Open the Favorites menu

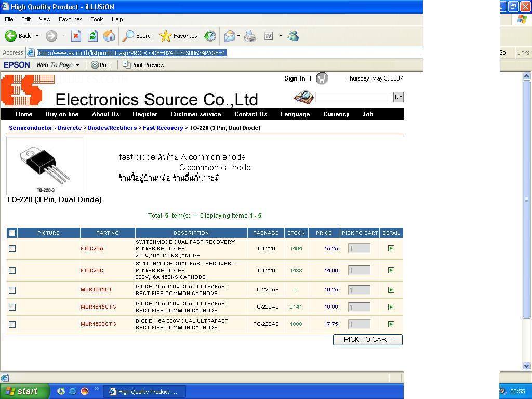click(71, 19)
